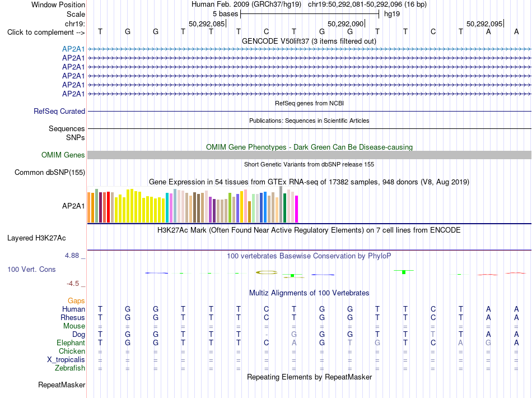Click the Mouse species label
Image resolution: width=532 pixels, height=398 pixels.
click(74, 326)
